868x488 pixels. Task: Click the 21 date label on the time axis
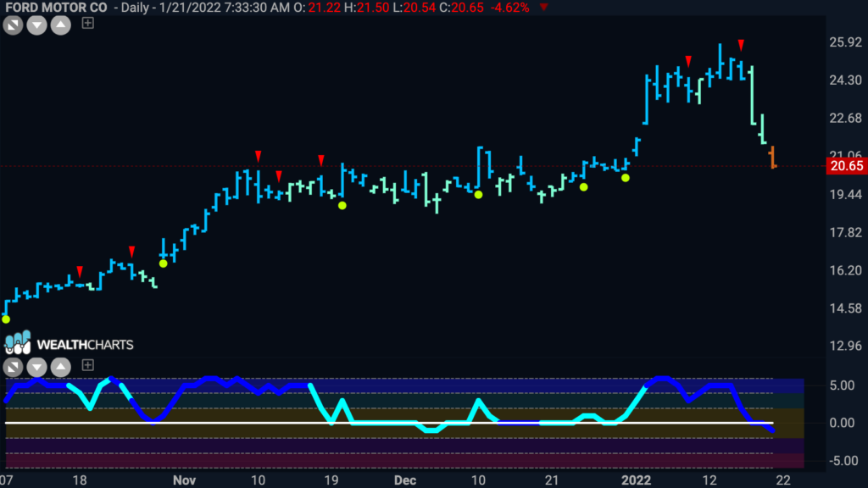click(x=551, y=480)
